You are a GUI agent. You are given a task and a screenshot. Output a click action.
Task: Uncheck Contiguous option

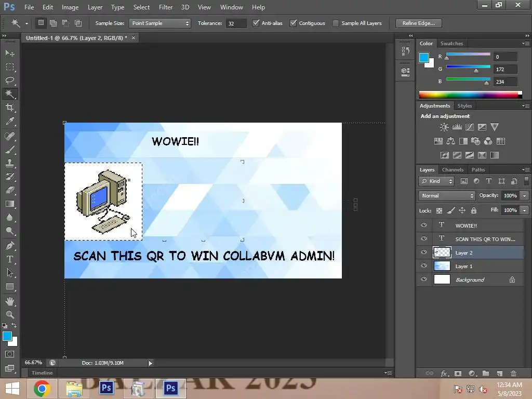293,23
